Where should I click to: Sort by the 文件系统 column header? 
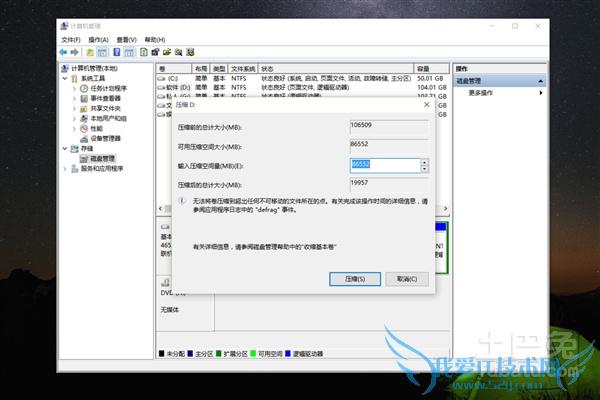(243, 69)
